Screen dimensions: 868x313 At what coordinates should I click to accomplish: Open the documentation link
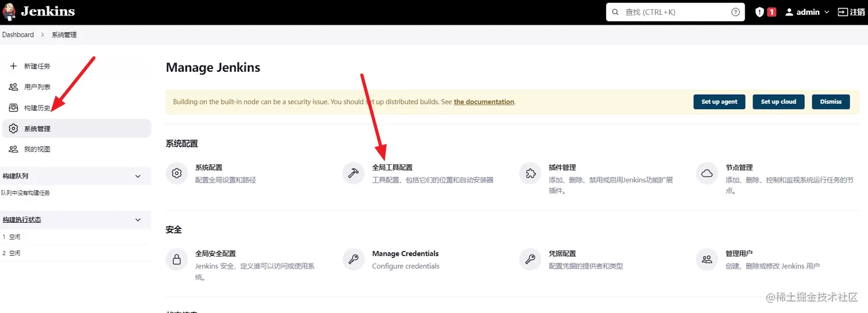(484, 102)
